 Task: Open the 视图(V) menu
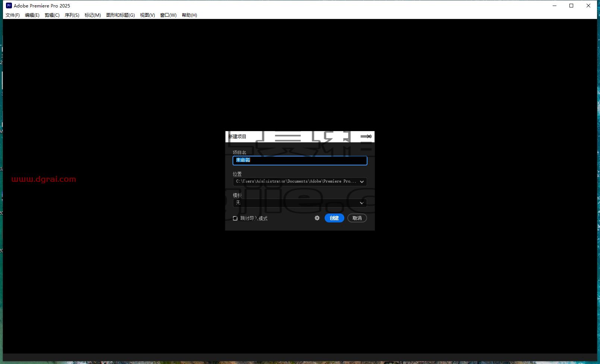click(x=147, y=15)
